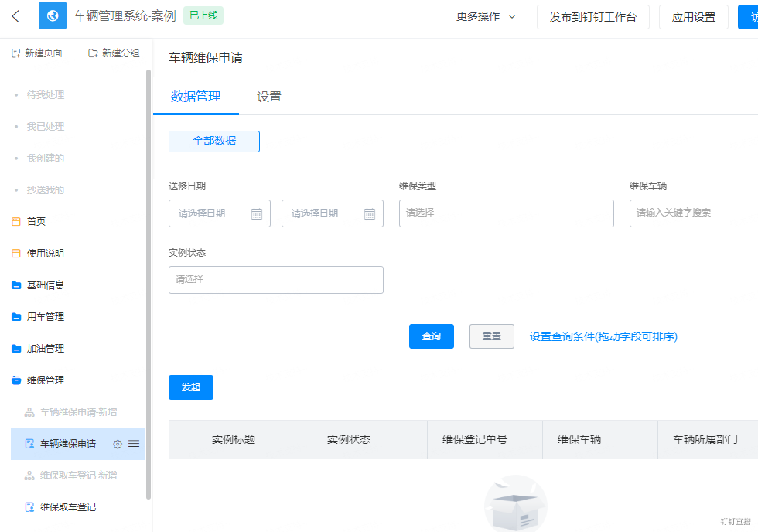Open 首页 page in sidebar
Image resolution: width=758 pixels, height=532 pixels.
(x=36, y=222)
